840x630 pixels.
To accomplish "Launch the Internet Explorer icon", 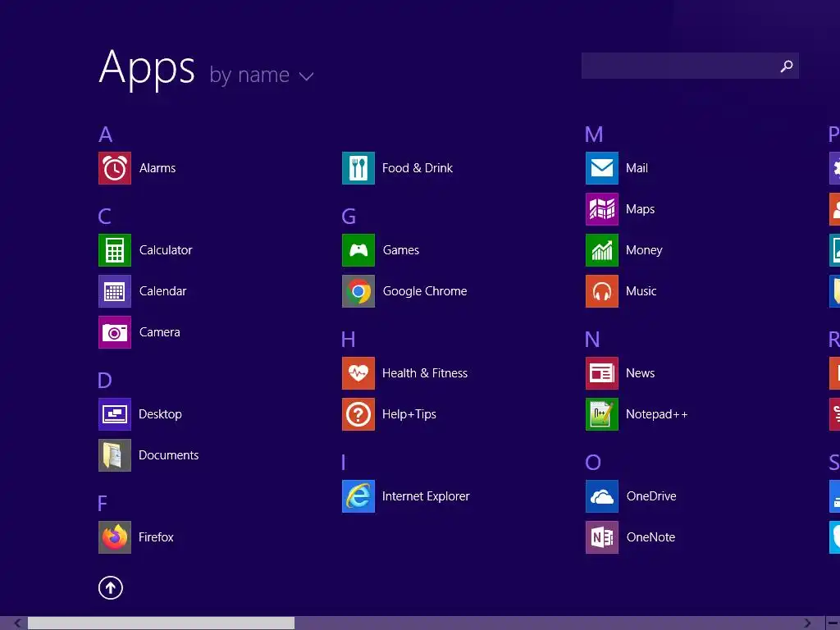I will (x=358, y=496).
